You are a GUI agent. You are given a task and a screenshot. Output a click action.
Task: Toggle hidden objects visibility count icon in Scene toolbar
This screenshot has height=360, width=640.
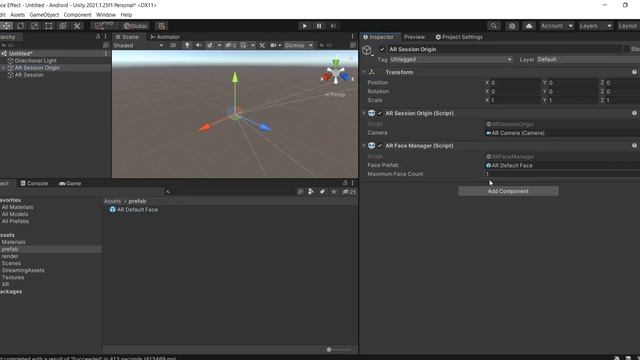(x=231, y=45)
